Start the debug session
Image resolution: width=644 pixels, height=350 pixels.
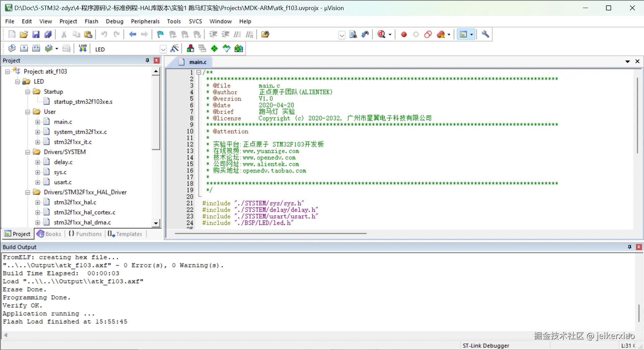382,35
